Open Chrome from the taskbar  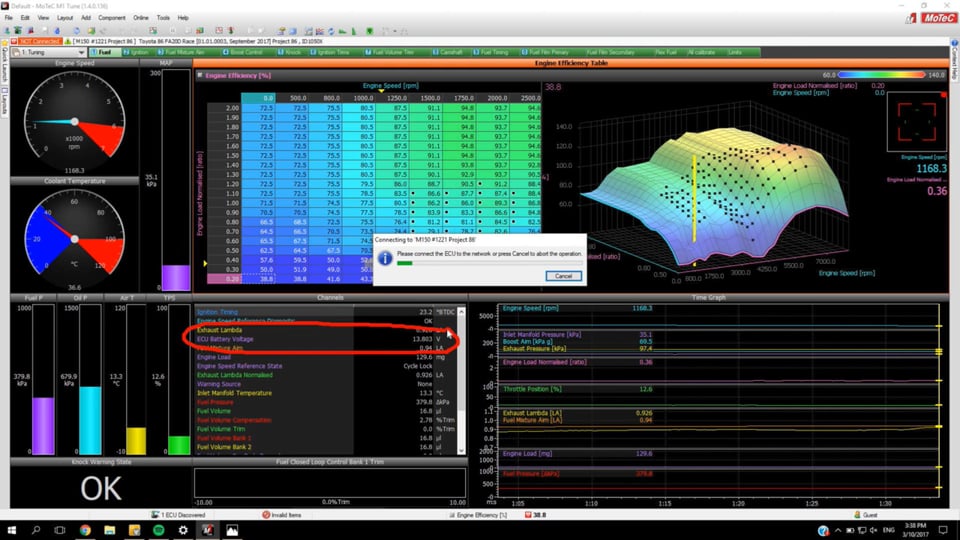click(x=85, y=530)
